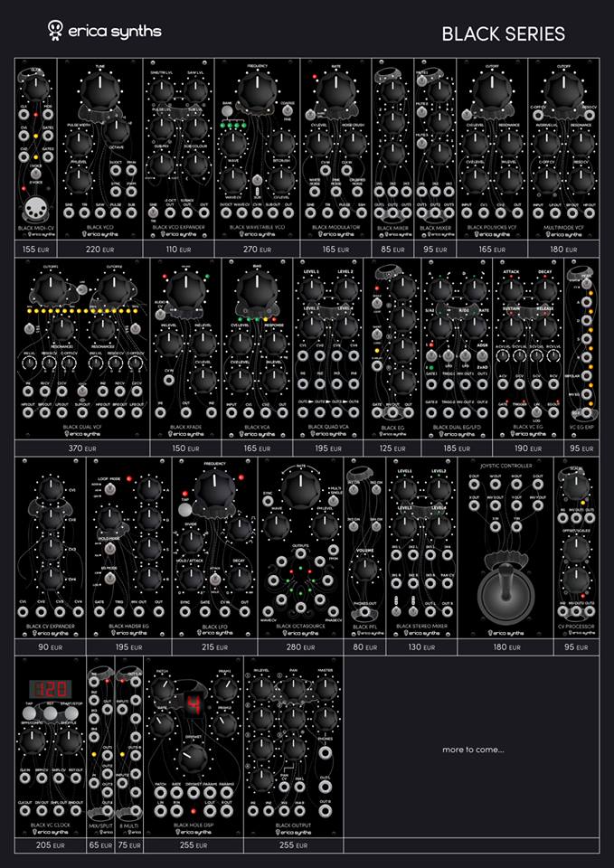Click the 370 EUR price label
The height and width of the screenshot is (868, 614).
tap(82, 448)
